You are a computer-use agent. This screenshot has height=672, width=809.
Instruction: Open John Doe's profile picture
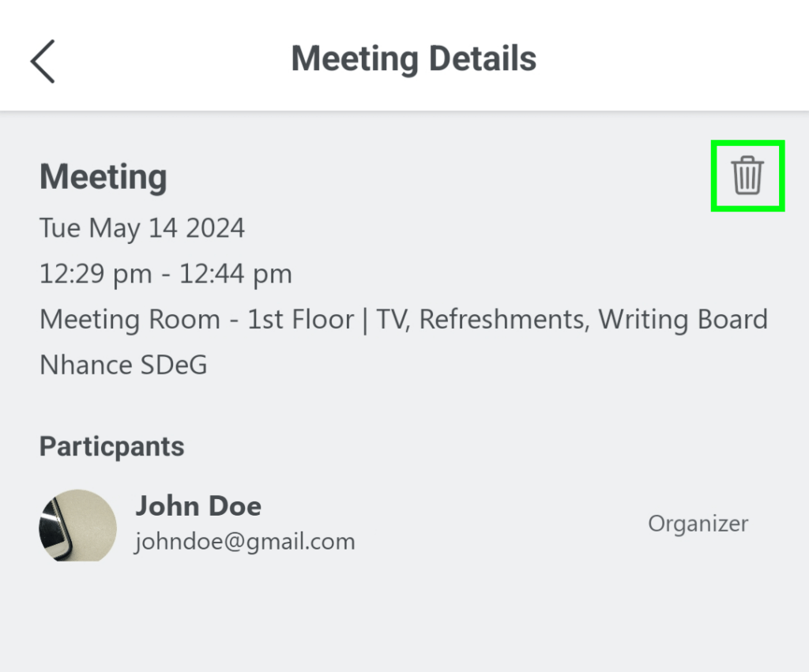click(x=77, y=525)
